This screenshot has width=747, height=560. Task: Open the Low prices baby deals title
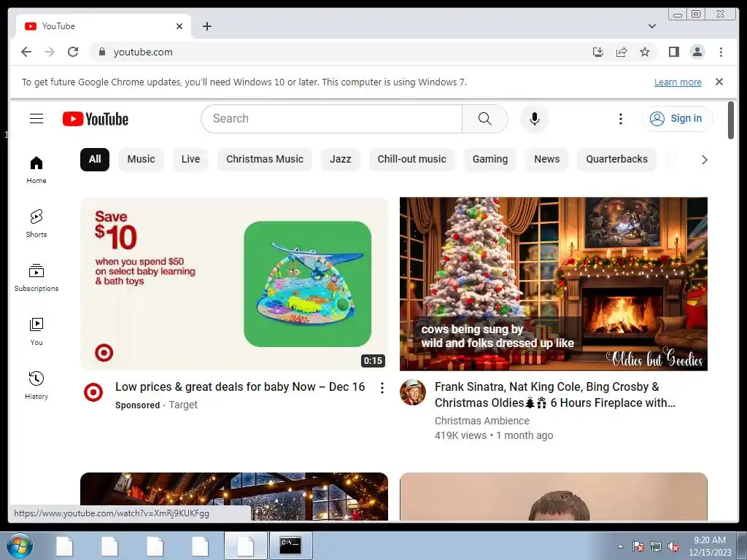coord(240,386)
